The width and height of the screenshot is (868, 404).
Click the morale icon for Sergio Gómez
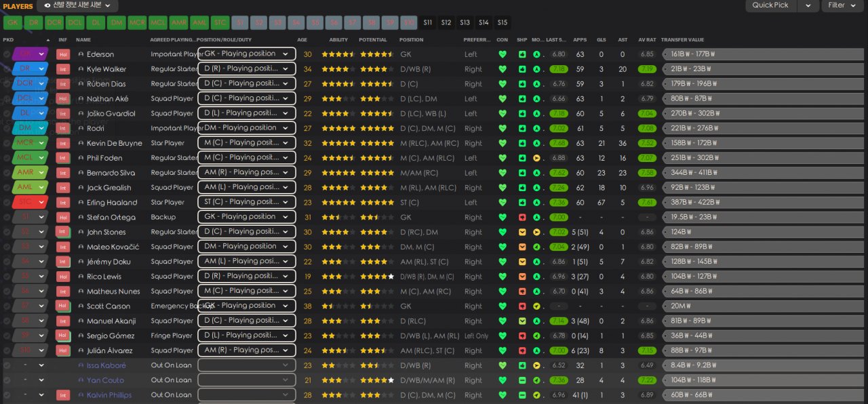pos(536,336)
